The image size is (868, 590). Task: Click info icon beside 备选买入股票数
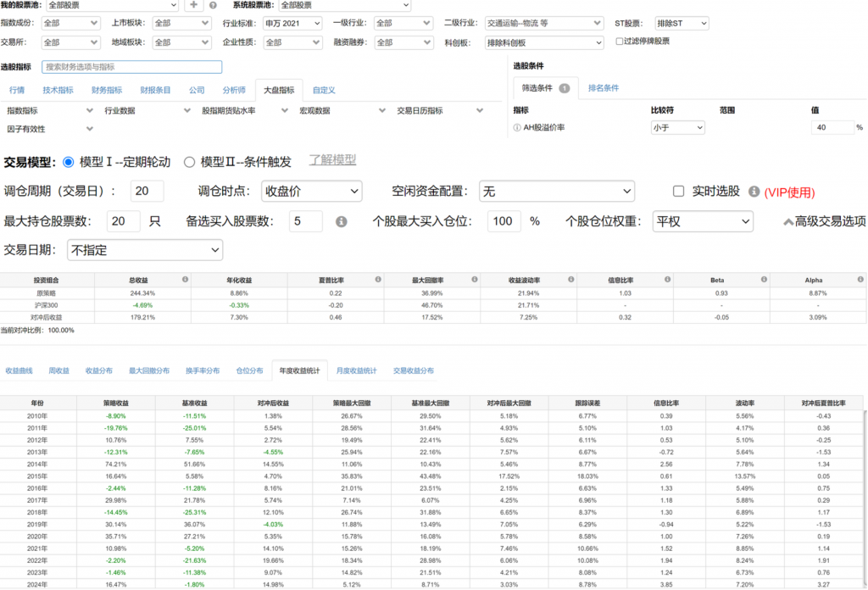342,221
